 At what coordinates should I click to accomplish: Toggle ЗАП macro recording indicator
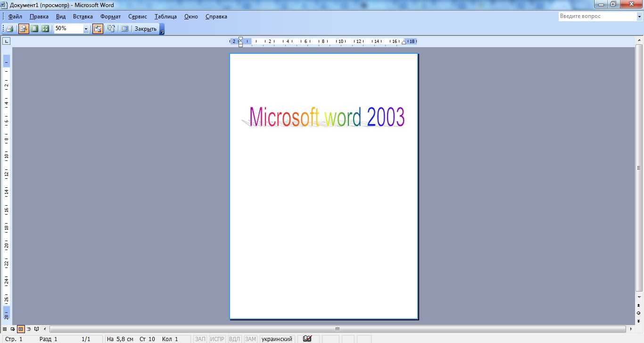(x=200, y=339)
